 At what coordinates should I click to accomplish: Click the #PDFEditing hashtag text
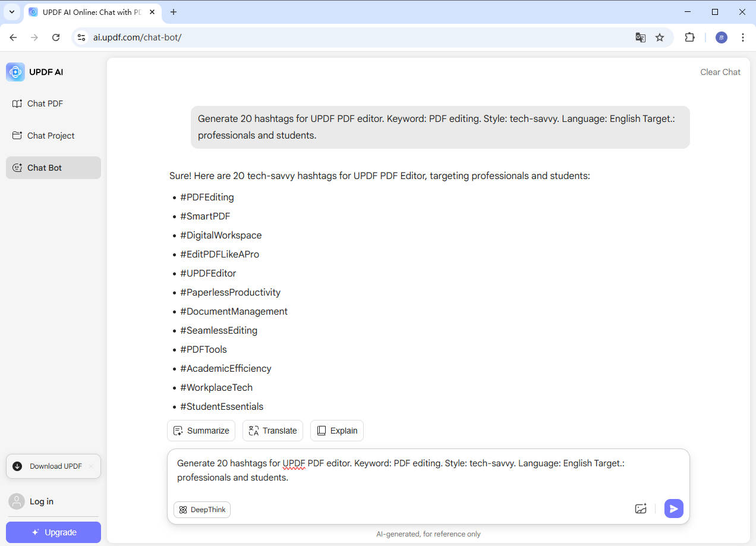207,197
